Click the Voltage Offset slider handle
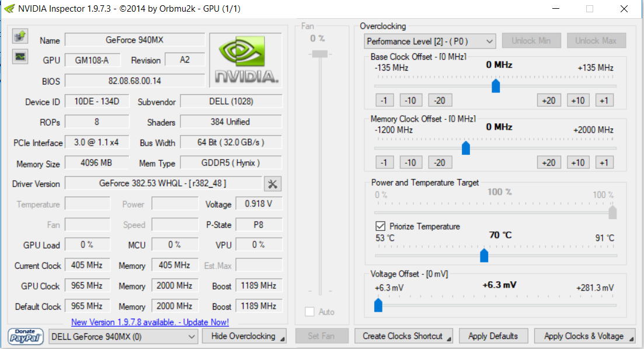 pos(378,305)
